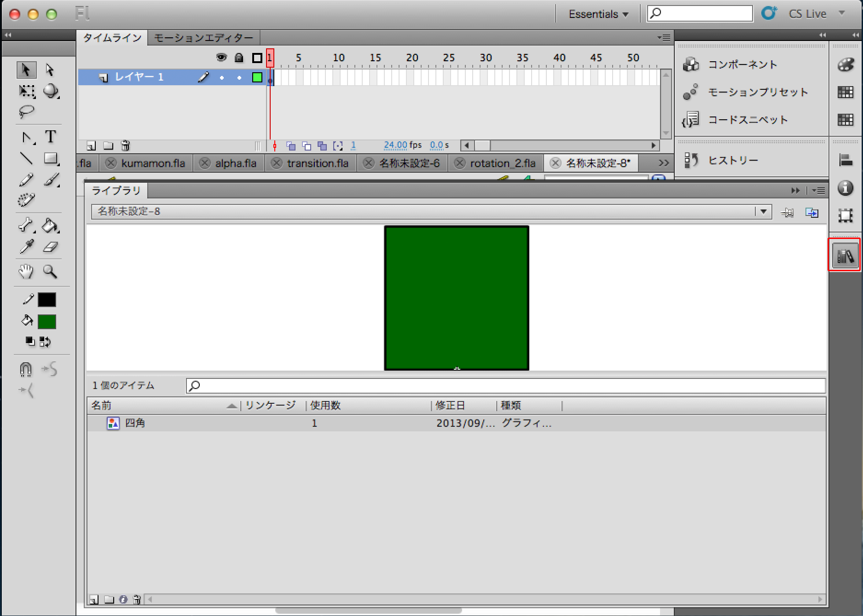
Task: Select the Lasso tool
Action: coord(26,112)
